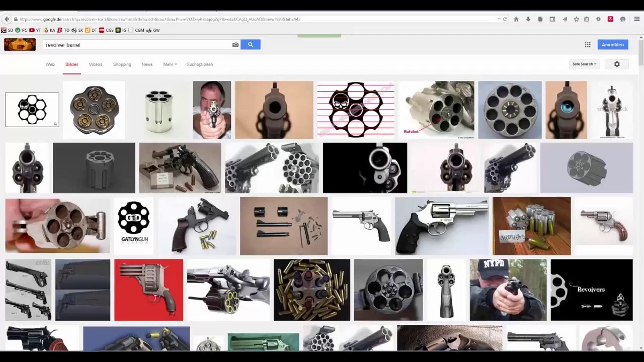Open the blue eye in barrel image
Viewport: 644px width, 362px height.
(x=566, y=110)
